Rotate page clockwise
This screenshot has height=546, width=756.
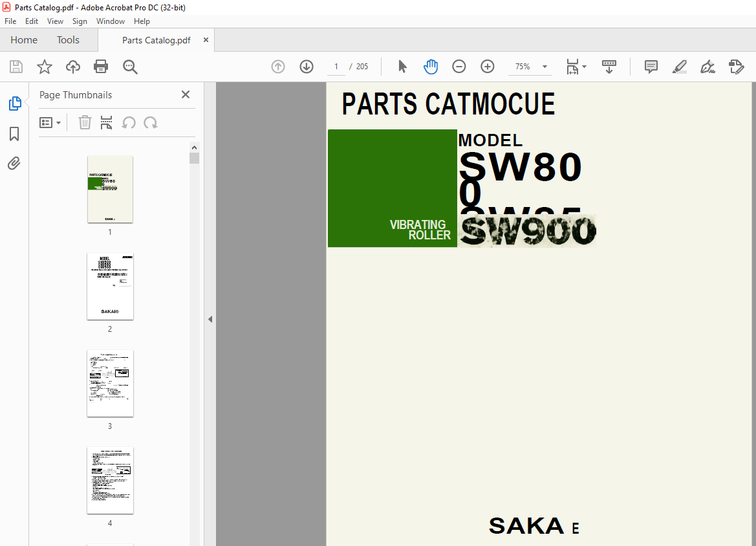click(x=151, y=122)
